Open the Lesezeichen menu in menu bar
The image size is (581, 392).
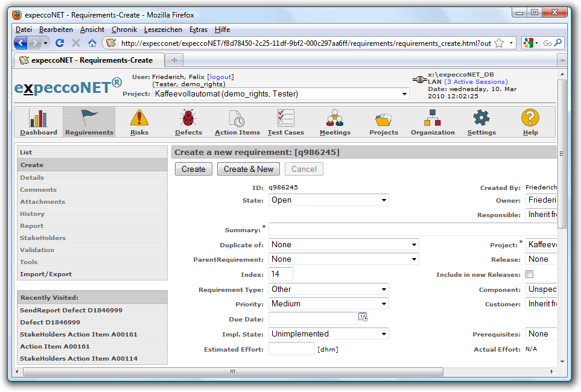pyautogui.click(x=162, y=30)
